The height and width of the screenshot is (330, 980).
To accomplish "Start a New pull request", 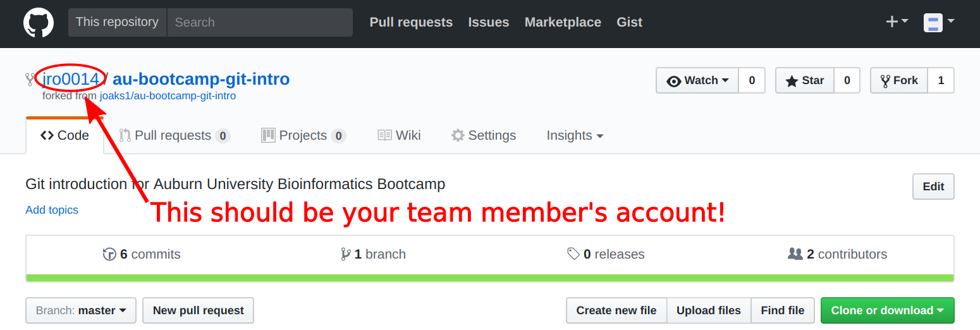I will click(x=198, y=310).
